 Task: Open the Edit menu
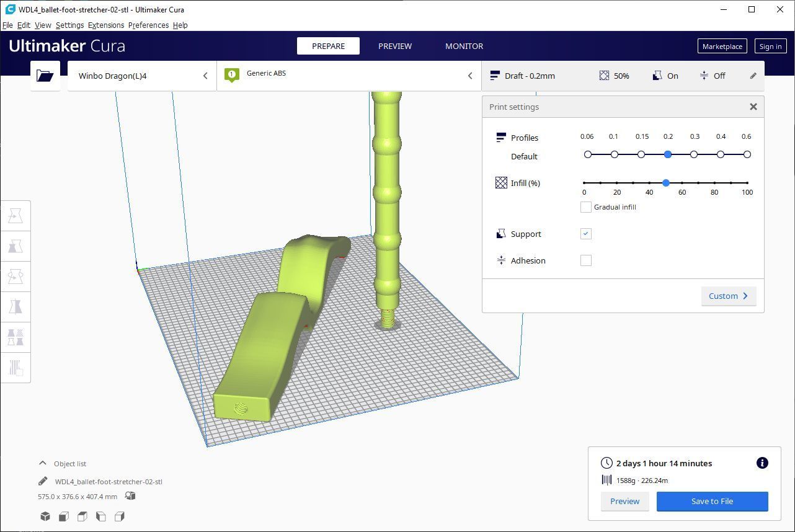(24, 25)
